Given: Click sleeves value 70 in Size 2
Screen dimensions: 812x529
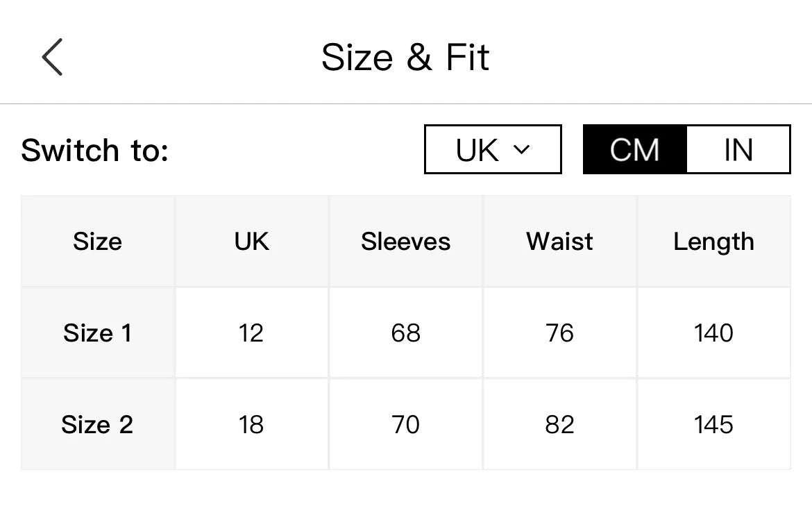Looking at the screenshot, I should (x=405, y=424).
